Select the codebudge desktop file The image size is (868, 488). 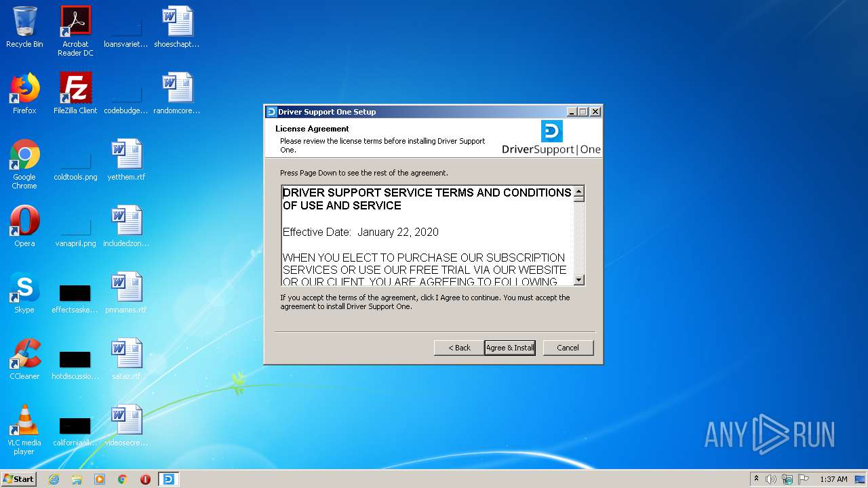tap(126, 94)
